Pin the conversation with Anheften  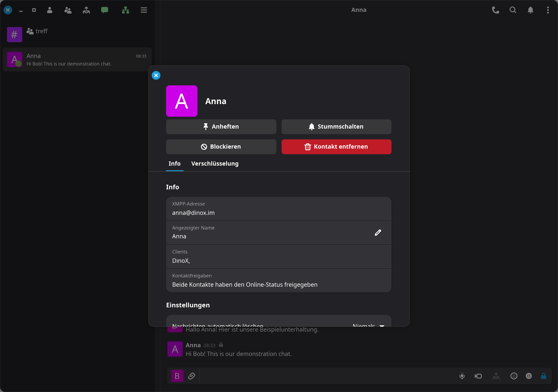pos(221,127)
